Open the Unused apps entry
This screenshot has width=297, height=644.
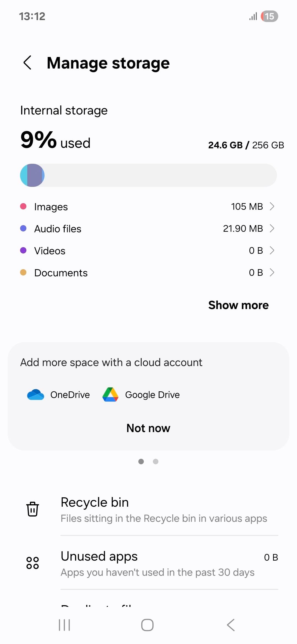click(148, 563)
